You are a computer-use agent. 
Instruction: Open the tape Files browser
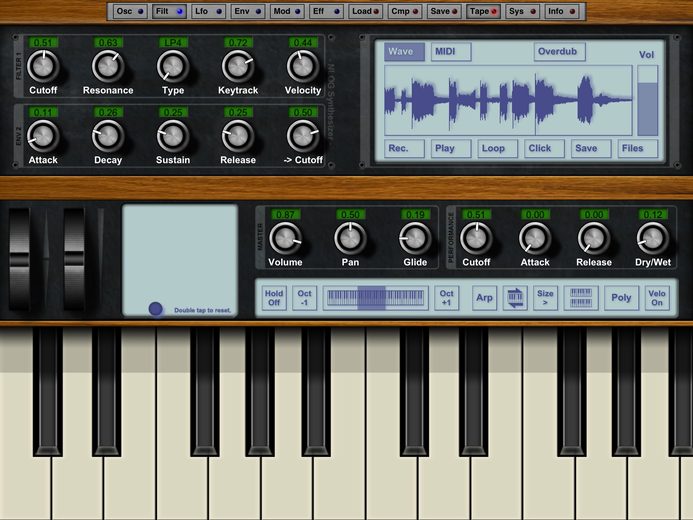pos(637,148)
